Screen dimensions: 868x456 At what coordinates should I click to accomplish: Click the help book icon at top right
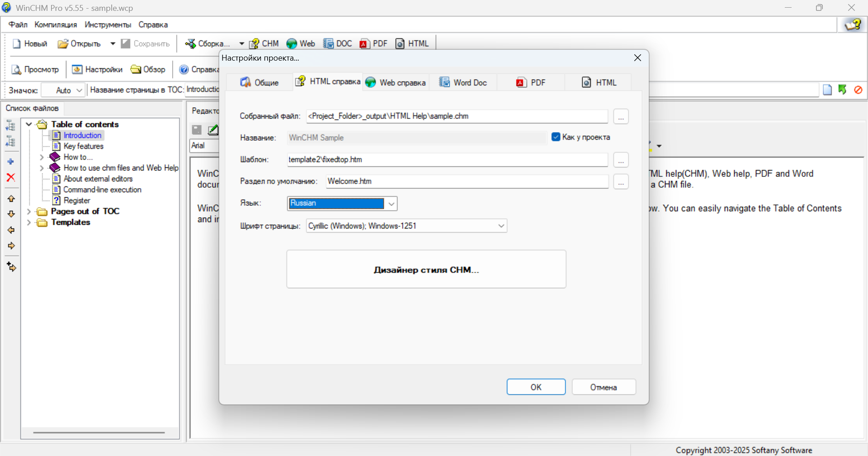853,24
